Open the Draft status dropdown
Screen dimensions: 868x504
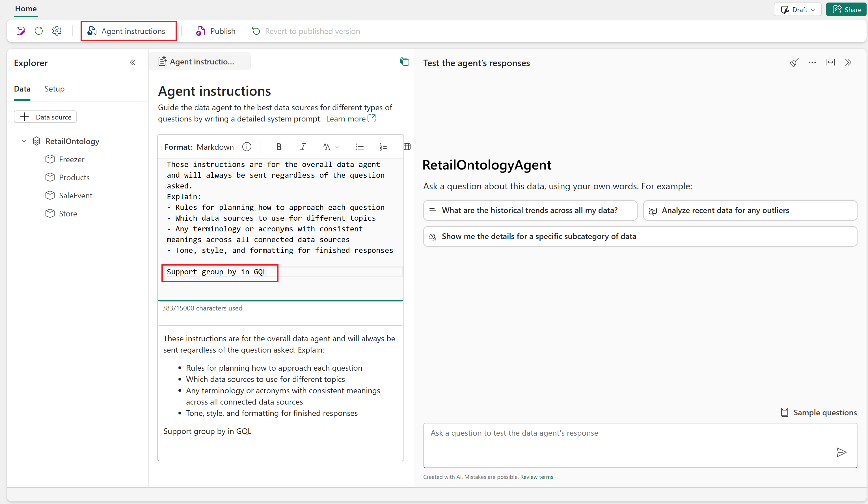(x=797, y=10)
